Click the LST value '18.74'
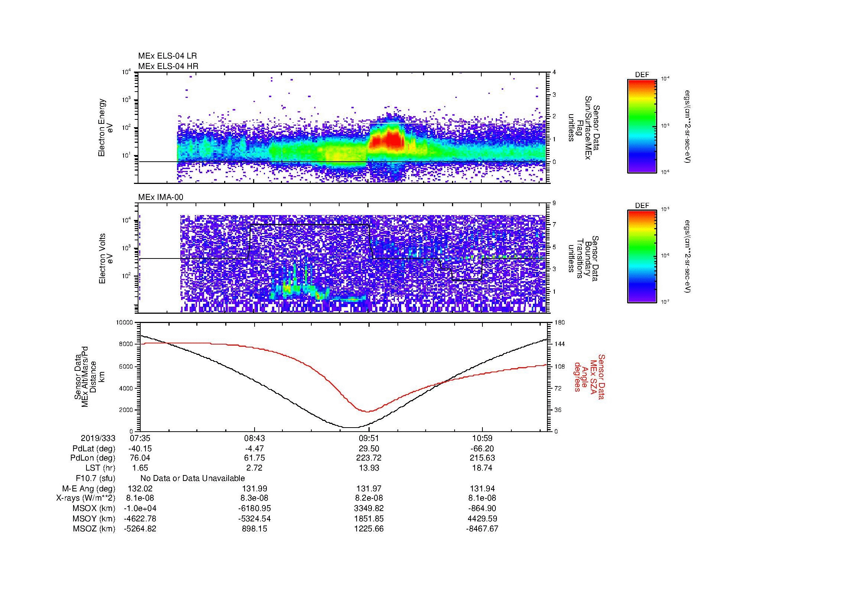The height and width of the screenshot is (613, 868). click(x=482, y=468)
